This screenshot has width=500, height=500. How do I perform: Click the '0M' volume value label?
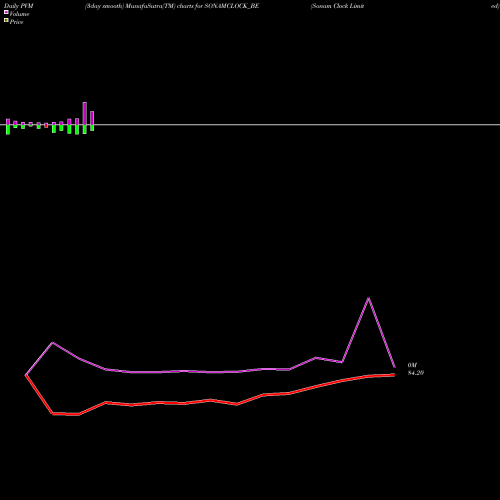412,365
